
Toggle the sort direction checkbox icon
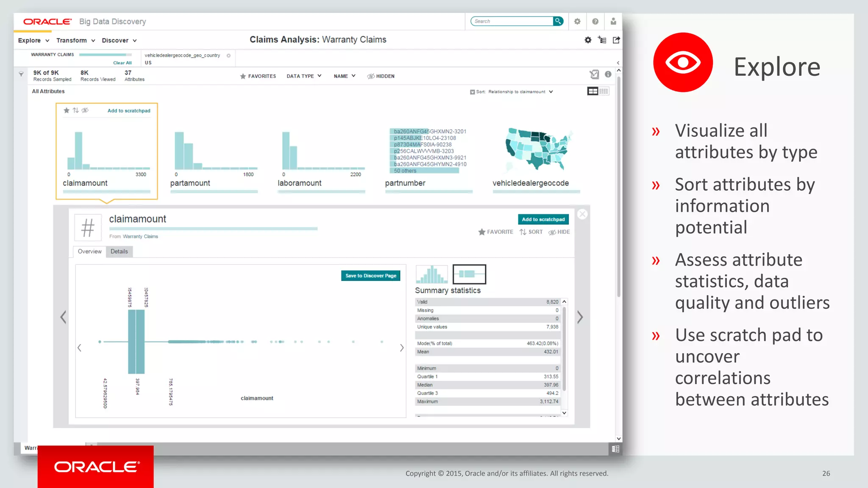click(472, 92)
